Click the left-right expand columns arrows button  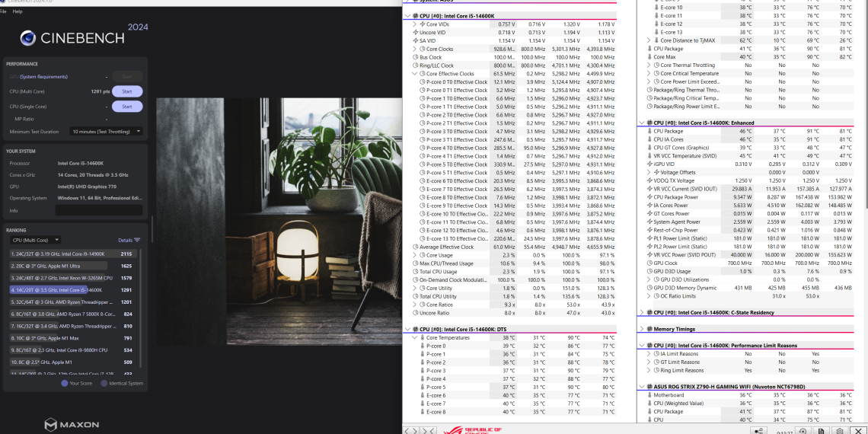coord(411,431)
